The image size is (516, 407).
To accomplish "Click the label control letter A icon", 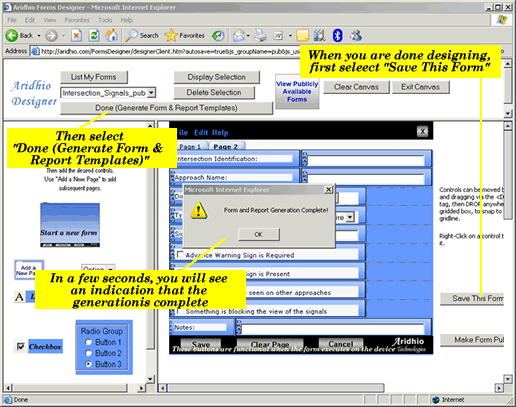I will click(19, 297).
